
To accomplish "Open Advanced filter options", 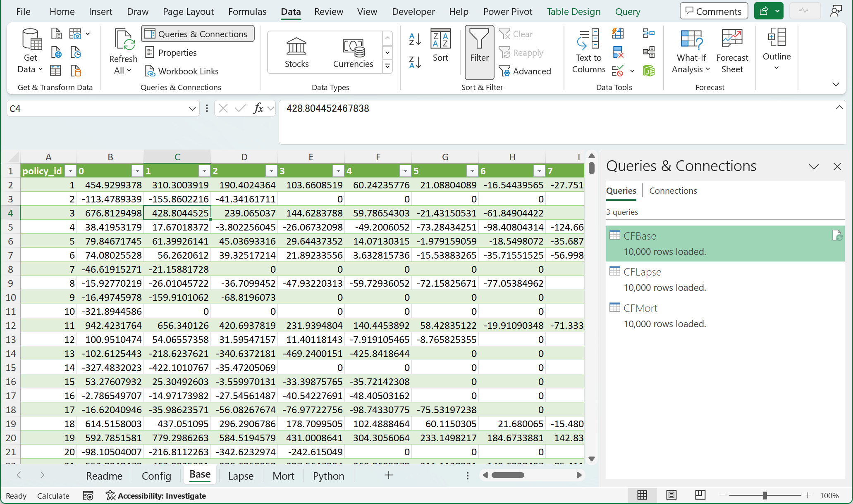I will pyautogui.click(x=525, y=71).
